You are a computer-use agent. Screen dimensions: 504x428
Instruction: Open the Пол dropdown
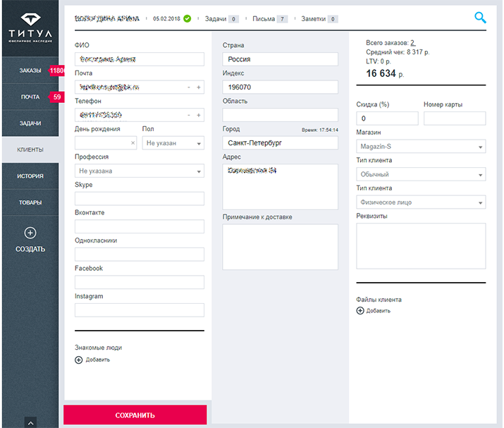pyautogui.click(x=172, y=143)
